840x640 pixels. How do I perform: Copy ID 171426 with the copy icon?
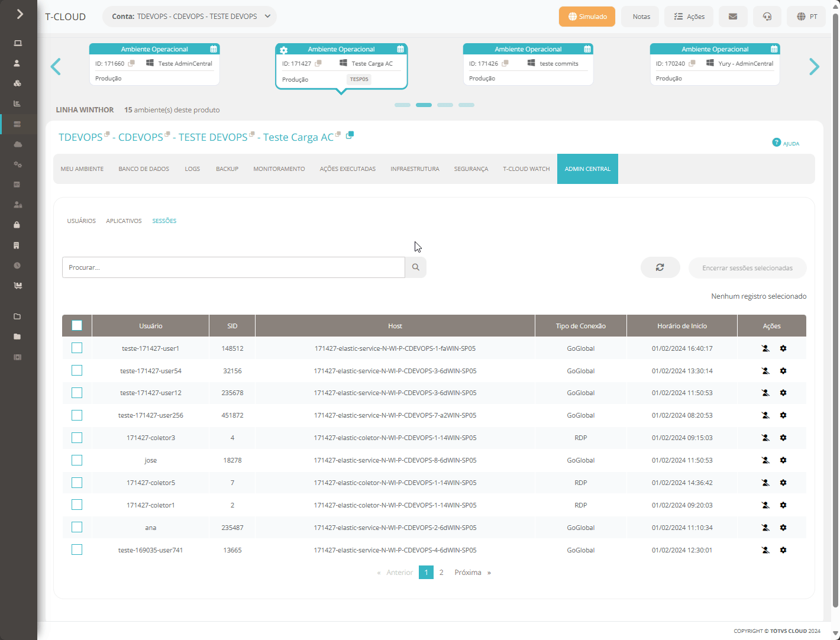click(x=505, y=63)
